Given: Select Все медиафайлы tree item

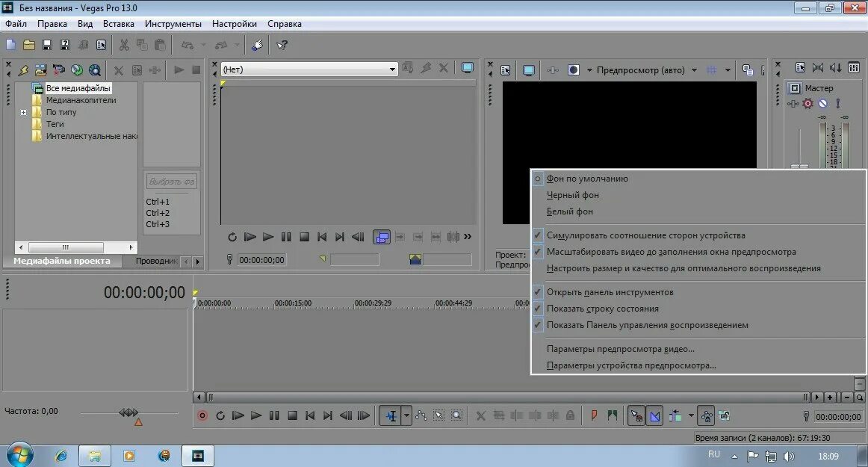Looking at the screenshot, I should coord(78,88).
